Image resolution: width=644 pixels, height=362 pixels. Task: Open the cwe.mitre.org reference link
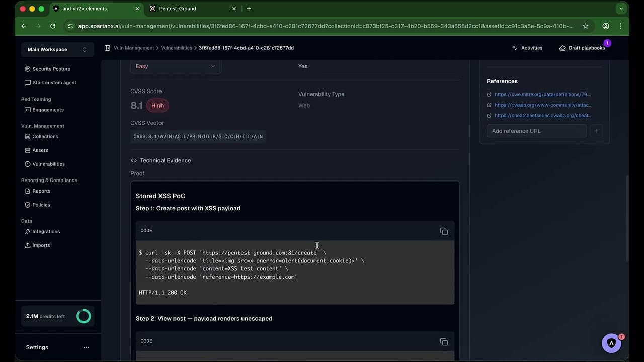click(x=542, y=94)
